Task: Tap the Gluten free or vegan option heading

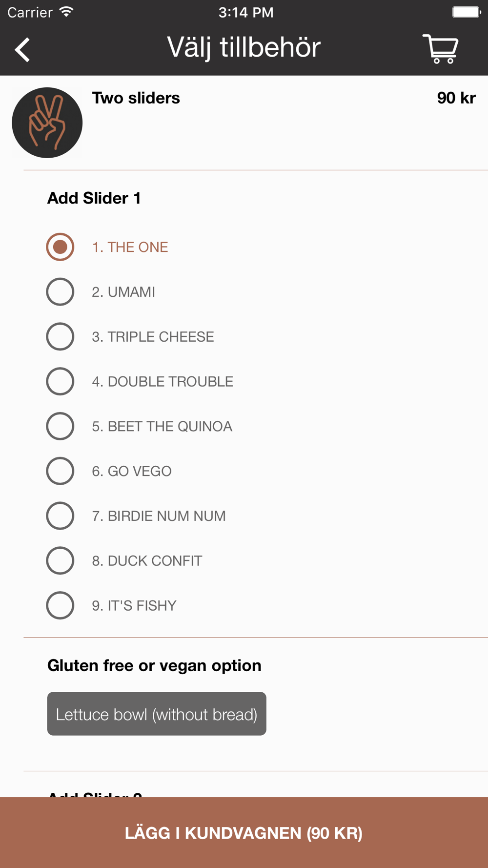Action: click(x=154, y=665)
